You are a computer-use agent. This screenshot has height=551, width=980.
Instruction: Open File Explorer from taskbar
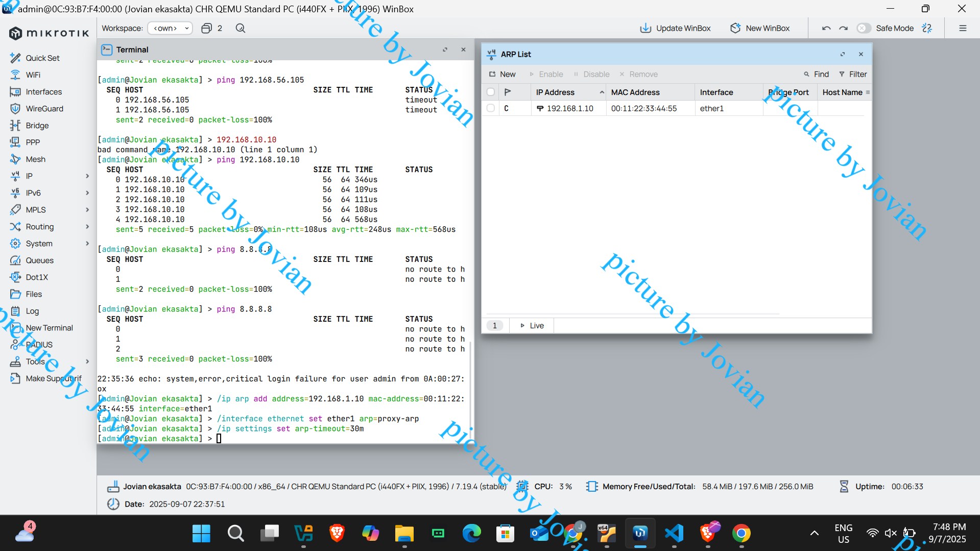click(x=404, y=533)
